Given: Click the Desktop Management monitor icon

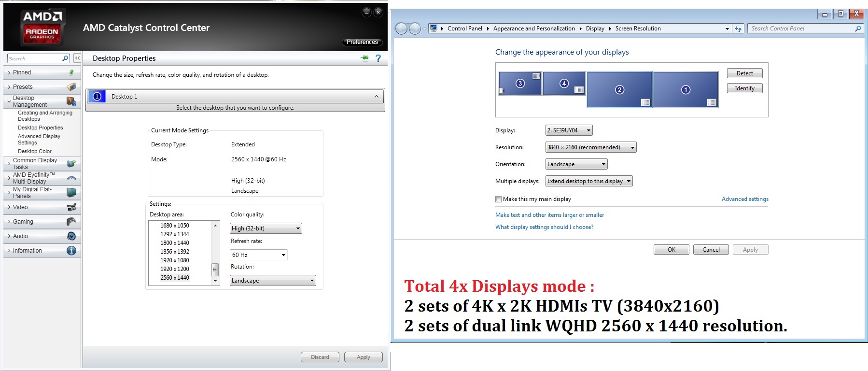Looking at the screenshot, I should [x=71, y=101].
